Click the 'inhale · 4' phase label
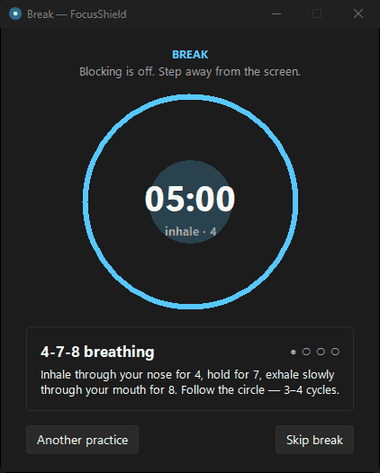Viewport: 380px width, 473px height. tap(190, 231)
